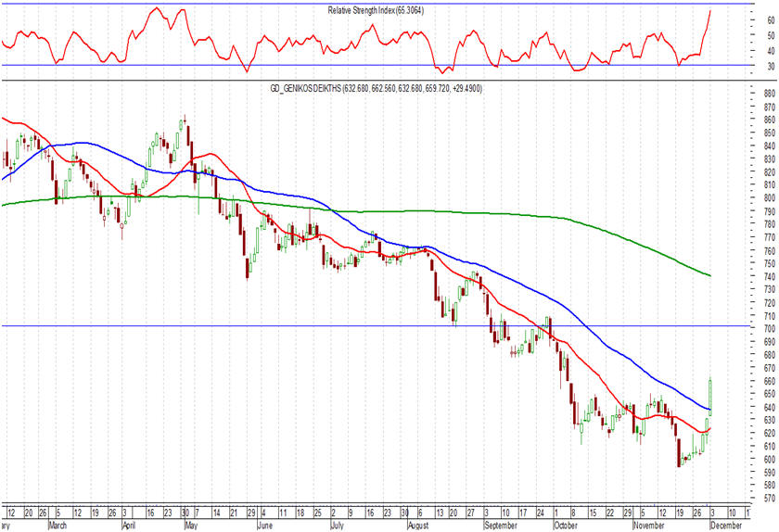Click the 840 price axis label
The height and width of the screenshot is (532, 779).
770,146
